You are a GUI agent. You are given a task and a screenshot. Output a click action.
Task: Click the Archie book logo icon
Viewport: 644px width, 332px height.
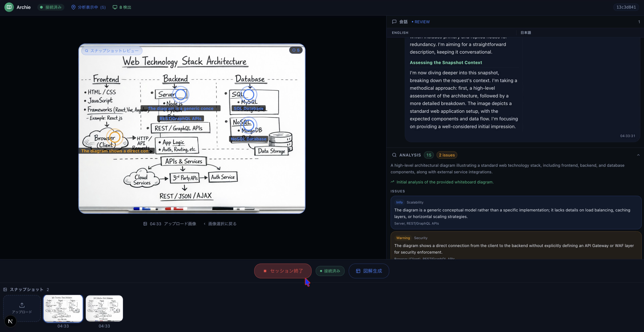point(9,7)
